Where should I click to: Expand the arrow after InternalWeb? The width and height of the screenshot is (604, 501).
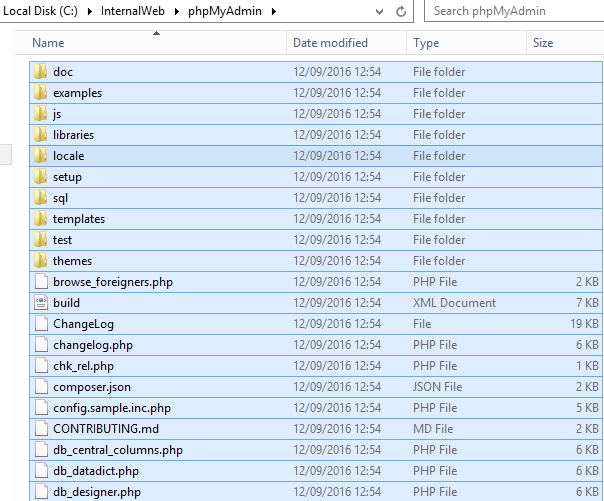pyautogui.click(x=177, y=11)
